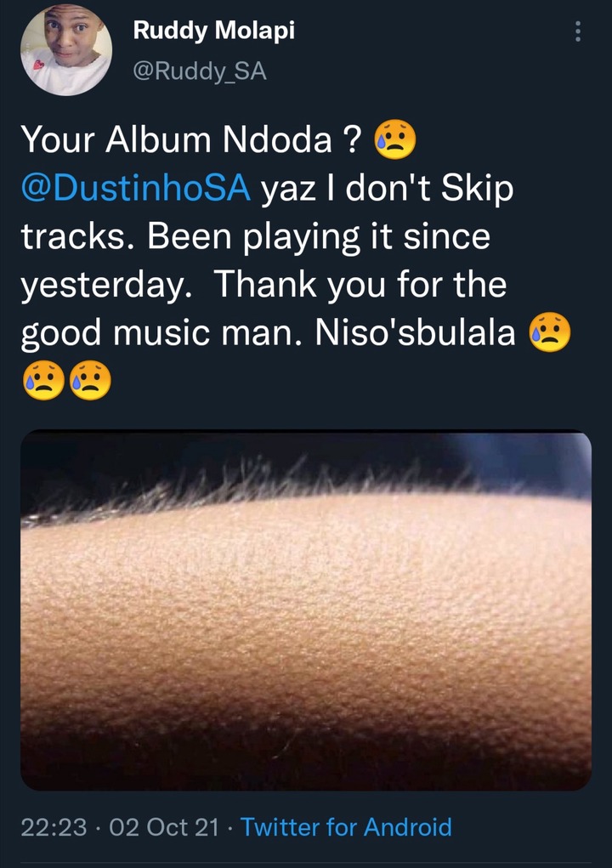Viewport: 612px width, 868px height.
Task: Click the sad emoji after "Ndoda ?"
Action: [395, 139]
